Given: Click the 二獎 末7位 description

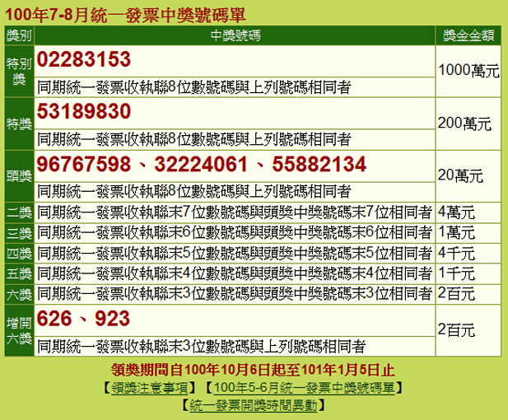Looking at the screenshot, I should tap(235, 212).
